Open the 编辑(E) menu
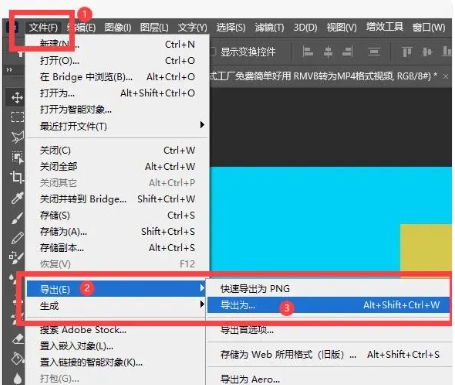This screenshot has width=455, height=385. coord(82,27)
